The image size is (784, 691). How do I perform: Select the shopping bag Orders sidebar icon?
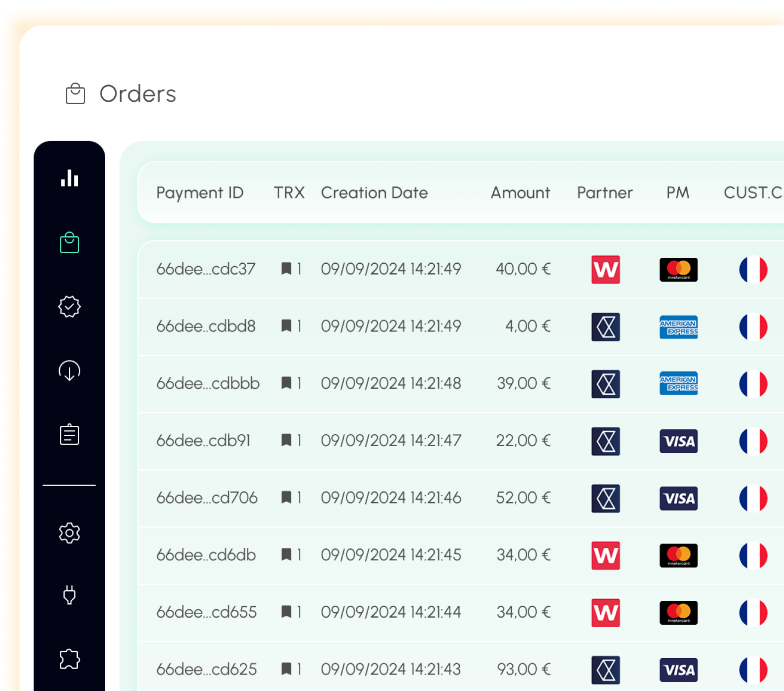pos(69,243)
